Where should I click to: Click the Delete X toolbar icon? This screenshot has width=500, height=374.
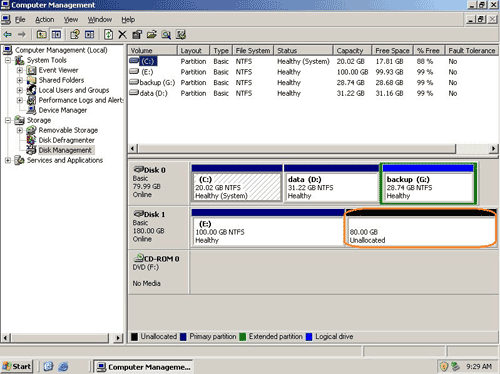click(x=122, y=34)
